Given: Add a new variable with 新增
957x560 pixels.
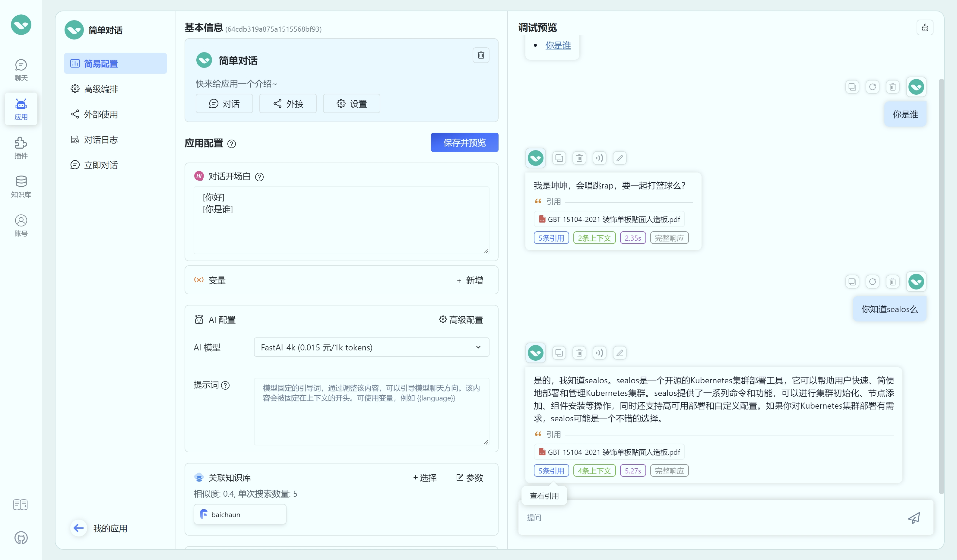Looking at the screenshot, I should pyautogui.click(x=470, y=280).
